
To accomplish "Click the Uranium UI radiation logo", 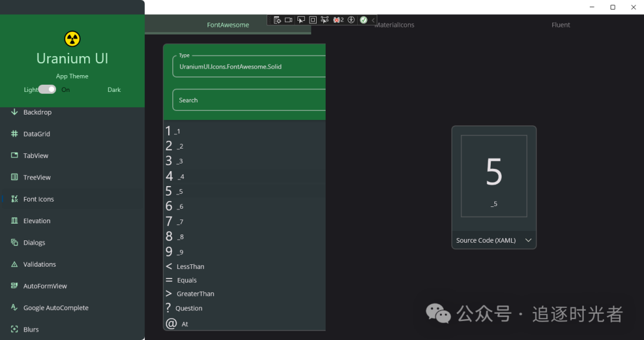I will 72,39.
